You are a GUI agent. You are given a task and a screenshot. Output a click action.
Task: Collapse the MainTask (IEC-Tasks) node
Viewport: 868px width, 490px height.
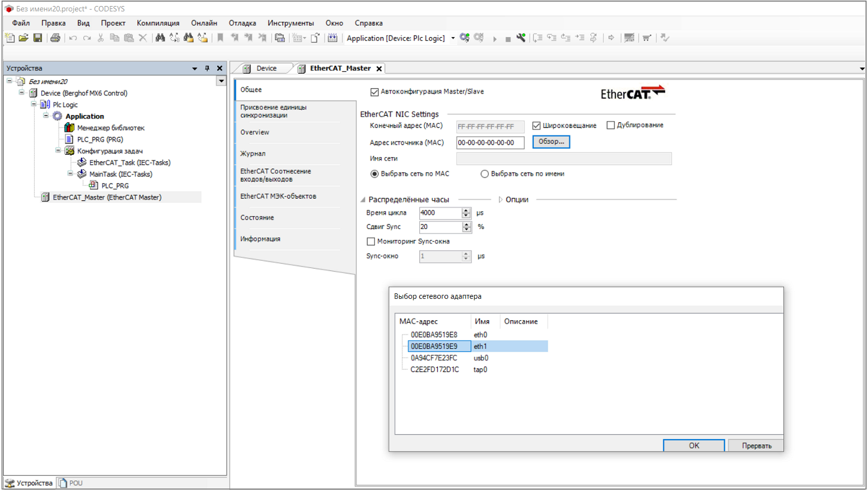click(70, 173)
